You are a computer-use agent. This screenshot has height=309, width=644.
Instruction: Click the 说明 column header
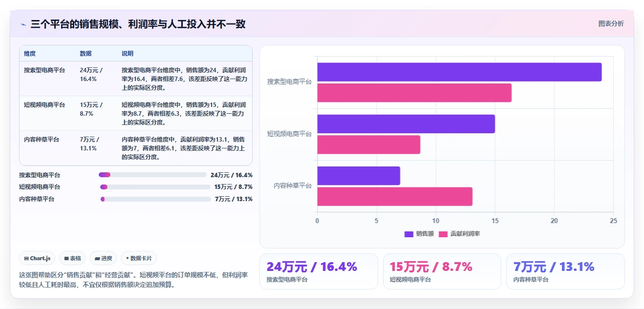click(128, 54)
